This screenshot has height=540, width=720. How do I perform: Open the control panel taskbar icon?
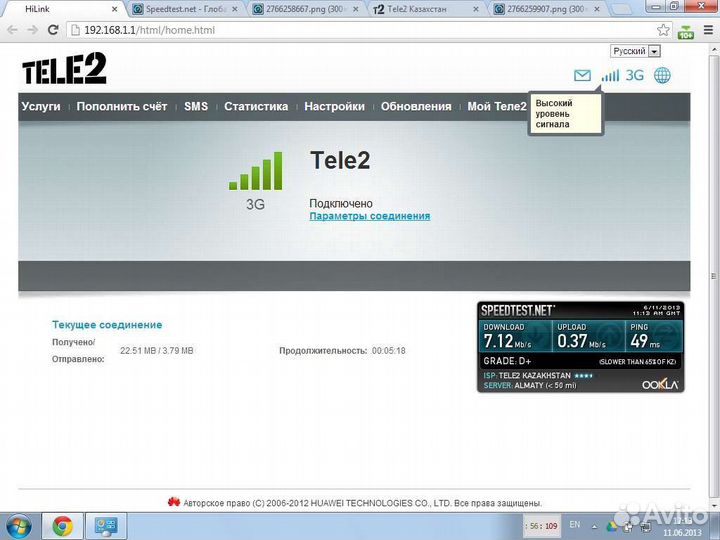click(106, 526)
